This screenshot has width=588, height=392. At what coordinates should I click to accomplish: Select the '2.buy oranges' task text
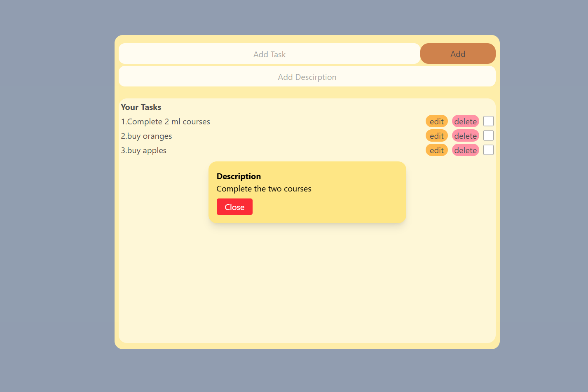coord(147,136)
